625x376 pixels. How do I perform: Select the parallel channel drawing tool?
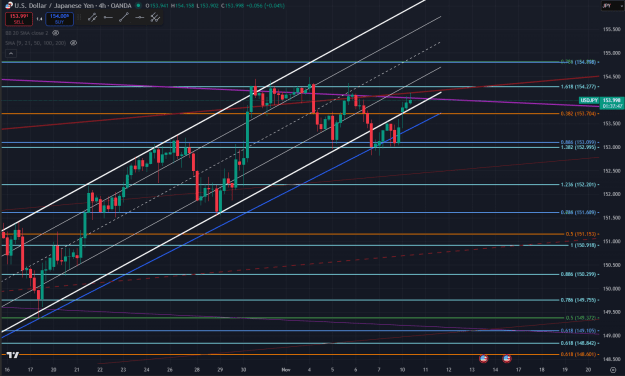[92, 18]
